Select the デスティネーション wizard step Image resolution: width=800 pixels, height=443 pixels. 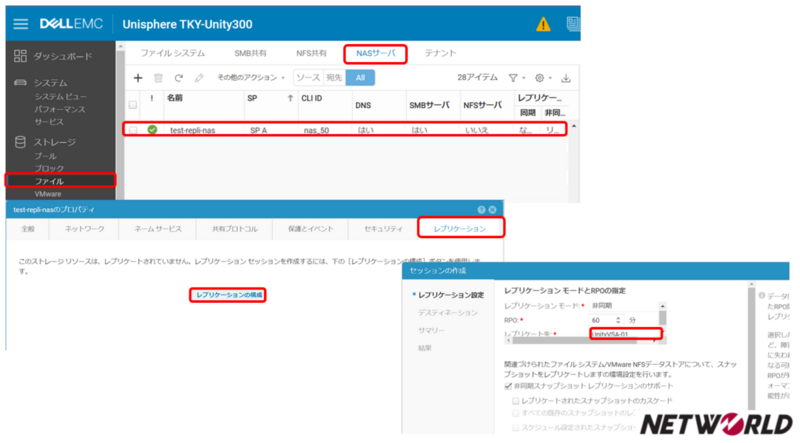(447, 312)
